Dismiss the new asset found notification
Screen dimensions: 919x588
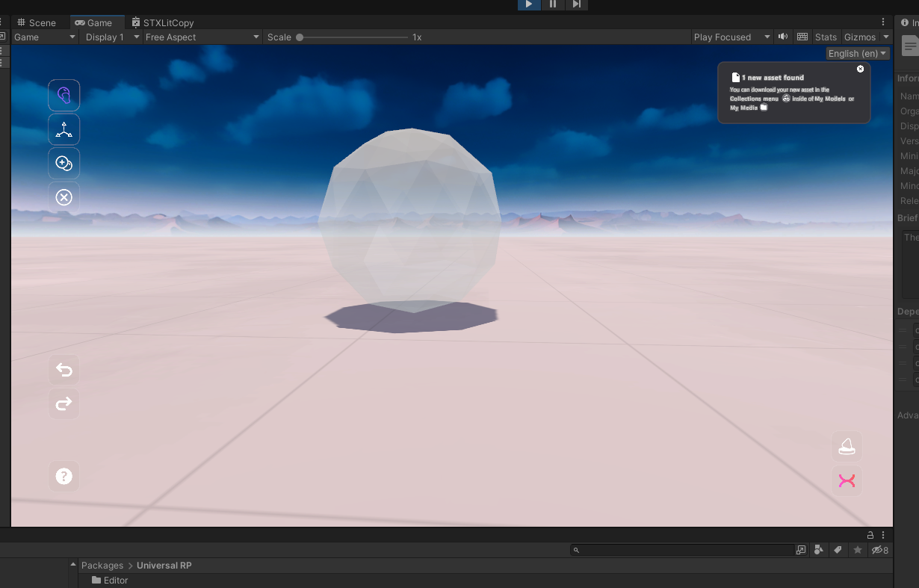click(x=860, y=69)
